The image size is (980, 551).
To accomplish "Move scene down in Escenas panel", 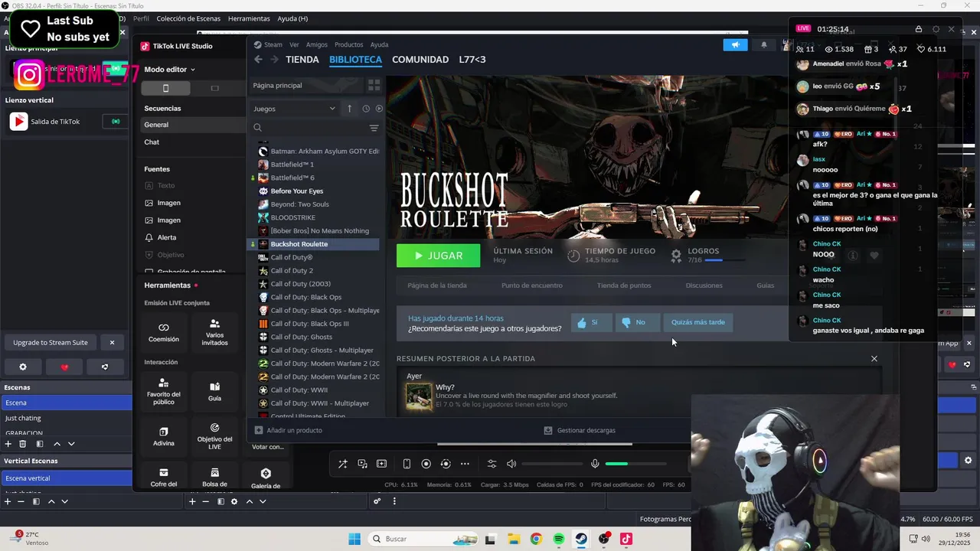I will [71, 444].
